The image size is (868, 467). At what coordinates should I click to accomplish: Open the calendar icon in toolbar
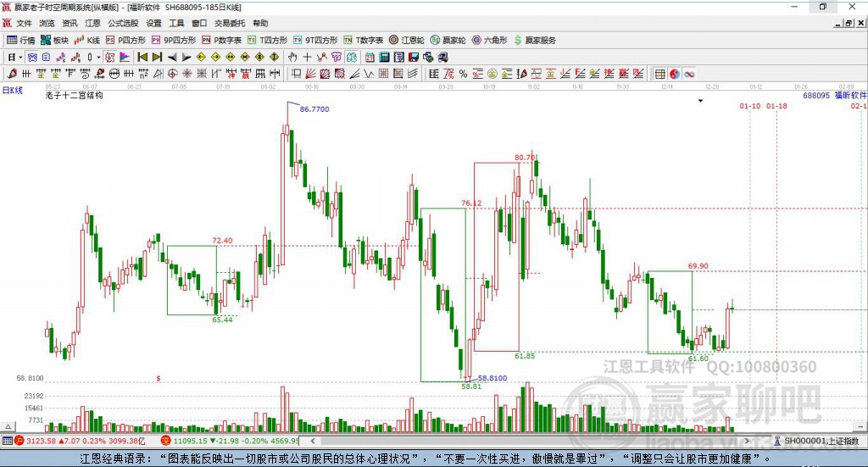[x=370, y=57]
